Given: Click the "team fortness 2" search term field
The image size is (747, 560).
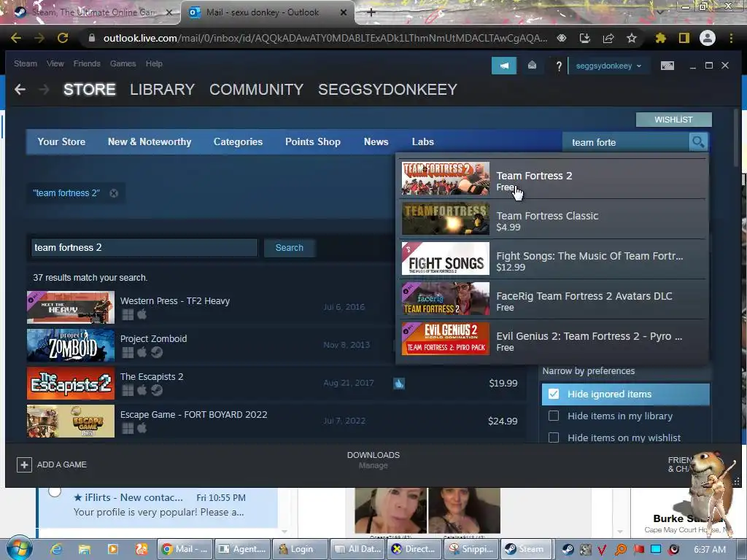Looking at the screenshot, I should [144, 248].
